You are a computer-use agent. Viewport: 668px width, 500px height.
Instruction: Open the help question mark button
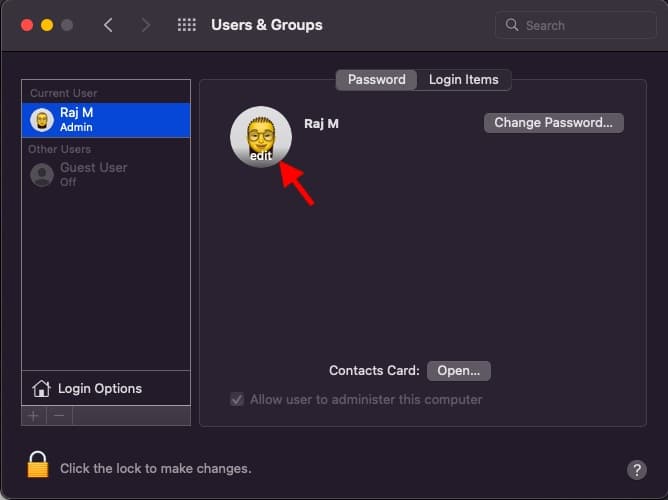[x=636, y=469]
